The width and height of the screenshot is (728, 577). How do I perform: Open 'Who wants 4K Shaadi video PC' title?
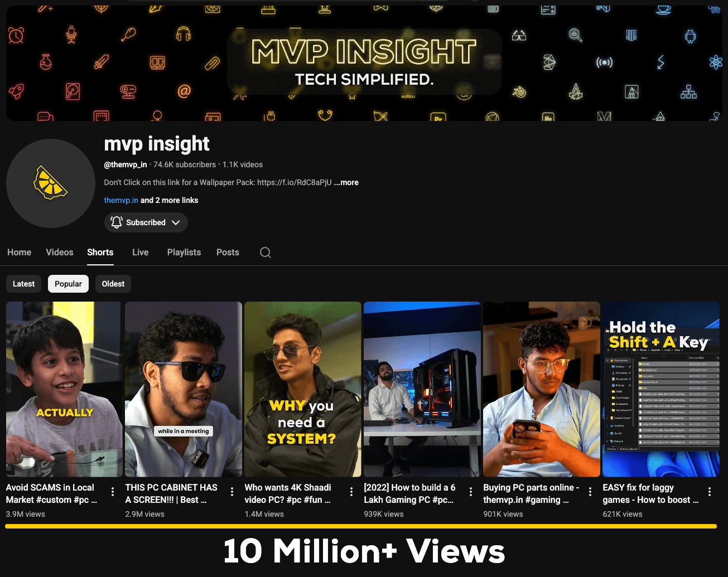click(288, 494)
